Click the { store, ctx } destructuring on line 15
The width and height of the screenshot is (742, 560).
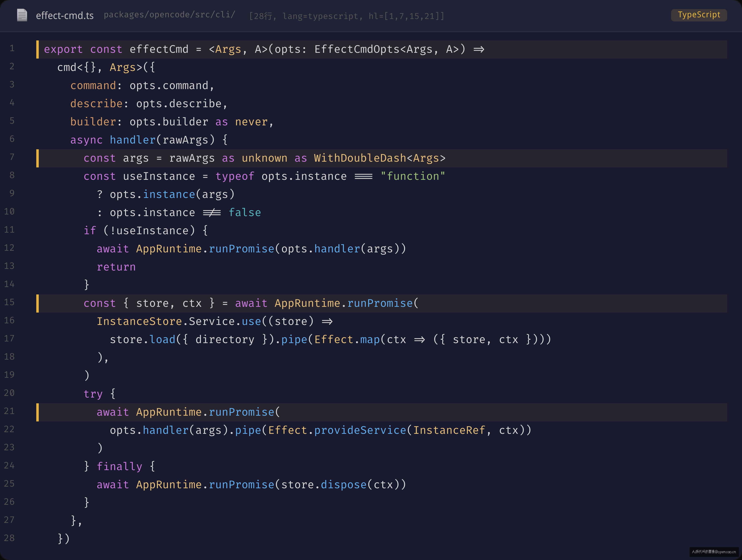pyautogui.click(x=169, y=303)
